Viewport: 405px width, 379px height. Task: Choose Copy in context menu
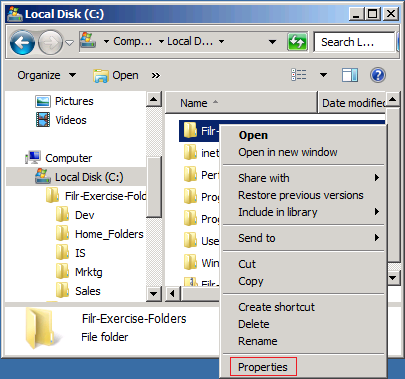(x=251, y=281)
